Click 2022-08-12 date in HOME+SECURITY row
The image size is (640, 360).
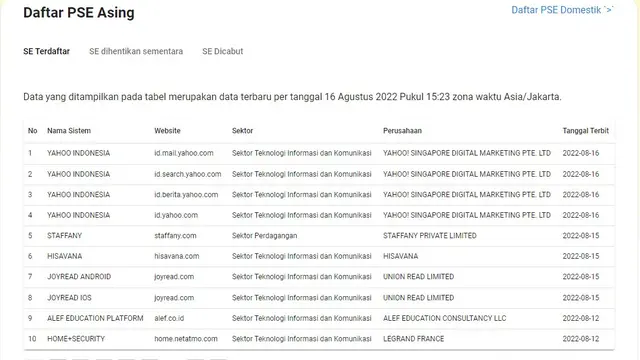coord(581,339)
